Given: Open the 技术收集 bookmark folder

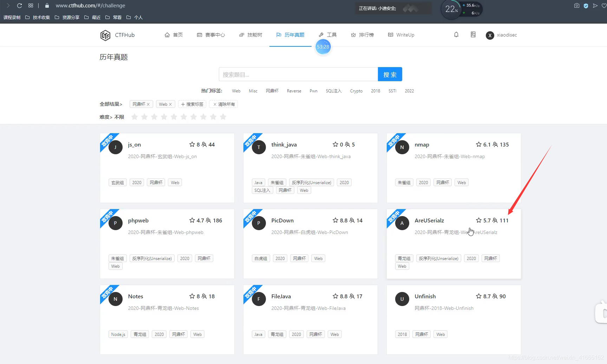Looking at the screenshot, I should (38, 17).
